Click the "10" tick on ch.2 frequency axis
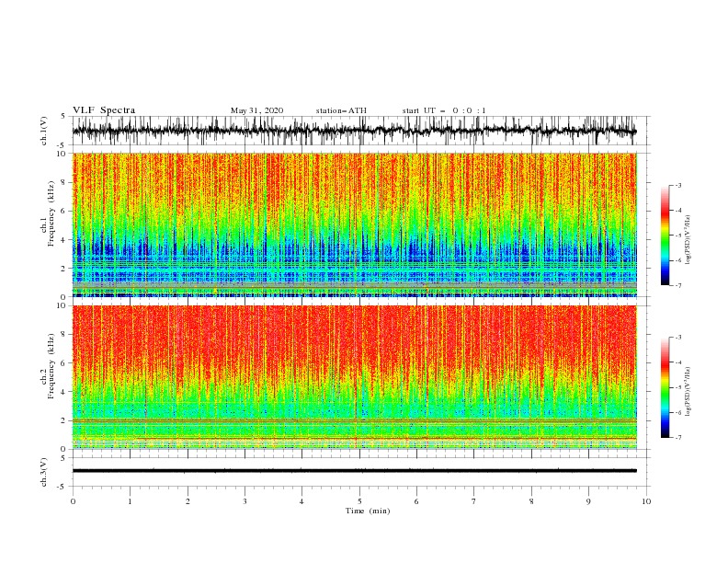728x563 pixels. click(62, 305)
